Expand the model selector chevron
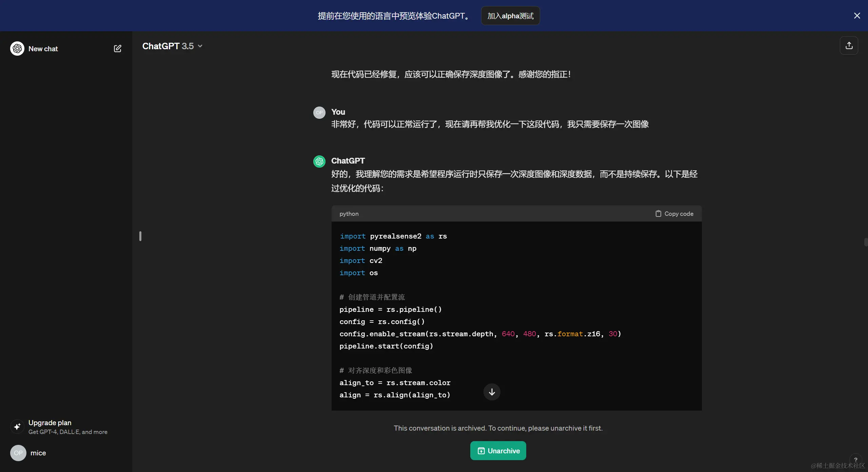 click(x=200, y=46)
